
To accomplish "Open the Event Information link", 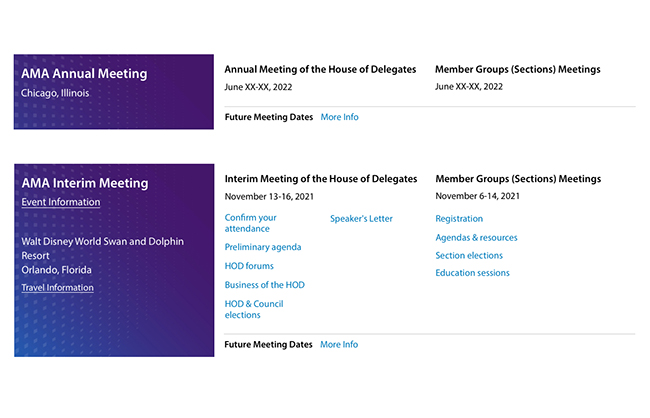I will pyautogui.click(x=60, y=202).
